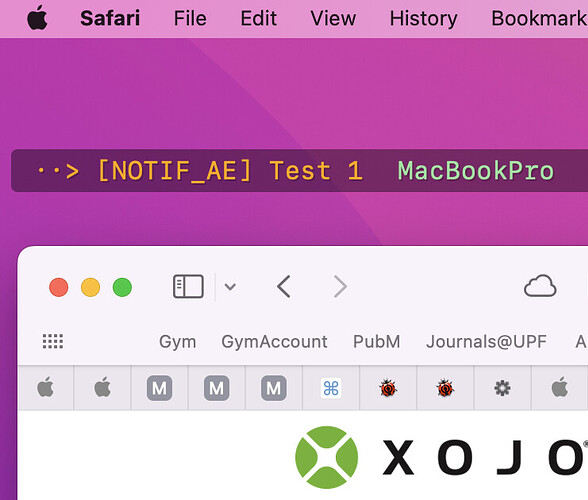Switch to the first M icon tab
Screen dimensions: 588x500
(159, 387)
